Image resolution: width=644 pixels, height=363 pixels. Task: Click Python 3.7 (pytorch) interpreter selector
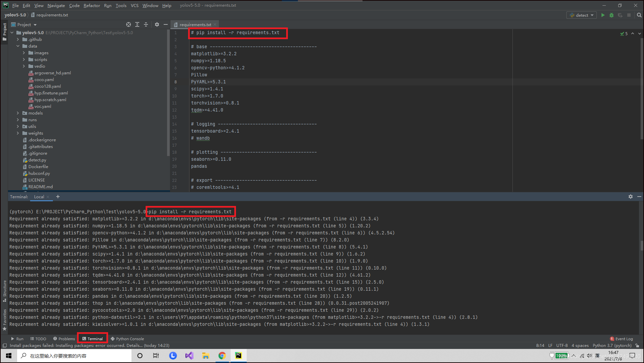612,345
